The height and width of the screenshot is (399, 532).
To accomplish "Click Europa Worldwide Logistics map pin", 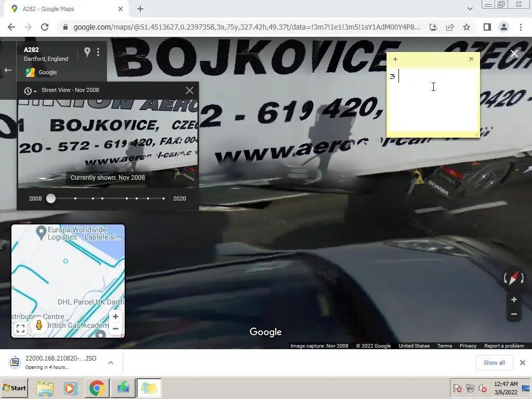I will click(41, 233).
